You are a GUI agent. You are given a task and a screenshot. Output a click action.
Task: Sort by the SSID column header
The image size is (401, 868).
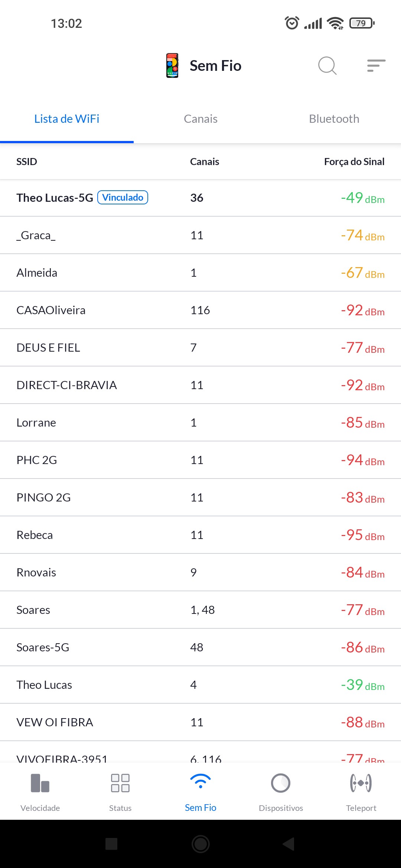click(27, 162)
